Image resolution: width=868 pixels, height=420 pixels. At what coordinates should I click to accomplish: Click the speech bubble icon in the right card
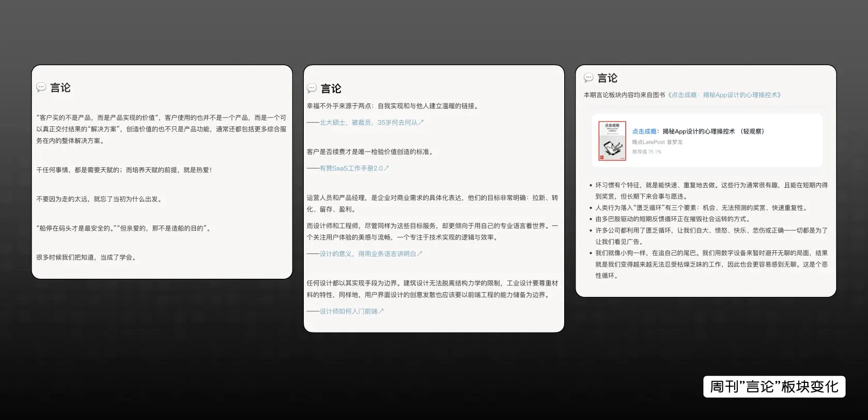point(588,78)
